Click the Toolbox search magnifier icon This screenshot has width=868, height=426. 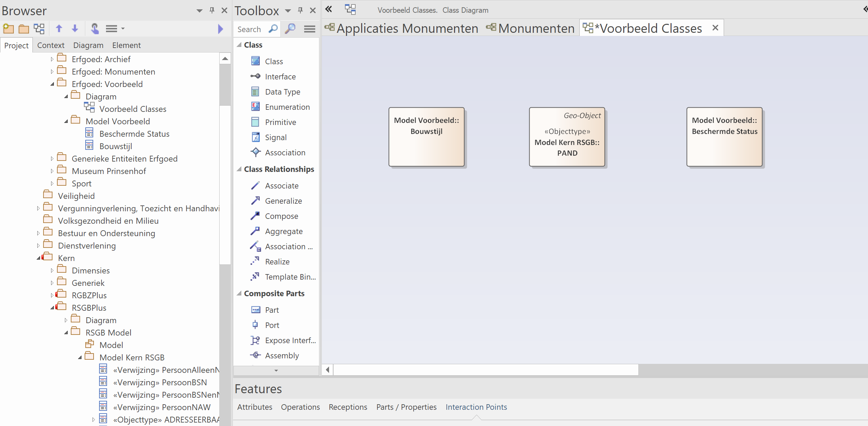(290, 29)
